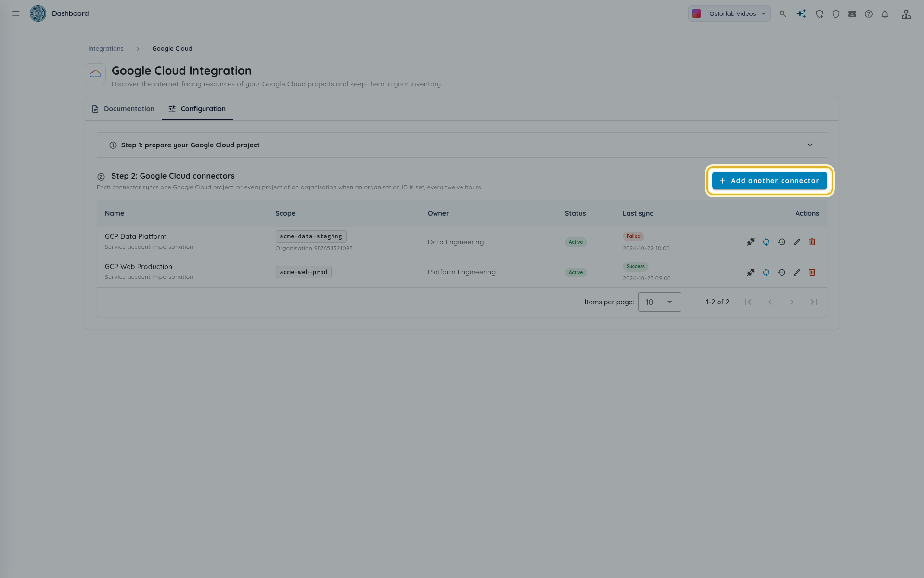The height and width of the screenshot is (578, 924).
Task: Edit the GCP Web Production connector
Action: (x=797, y=272)
